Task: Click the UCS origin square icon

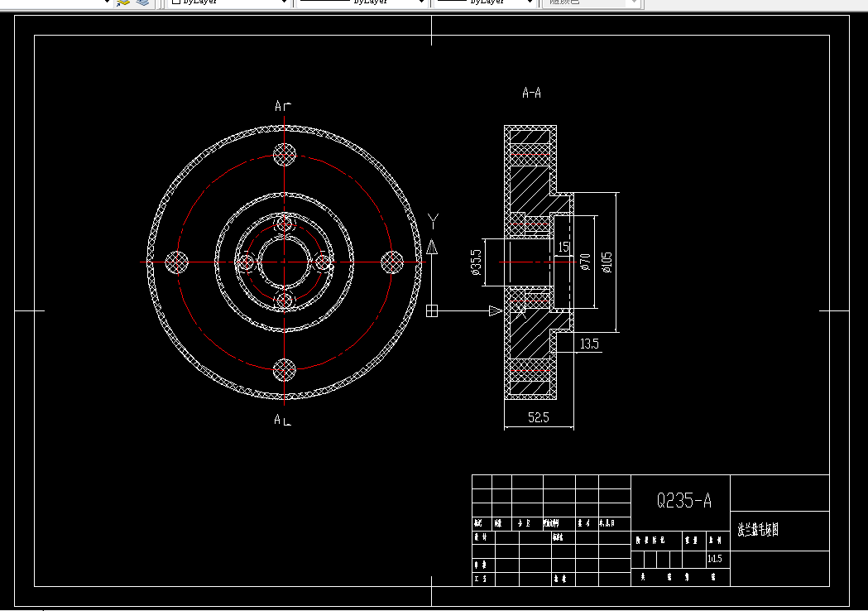Action: (x=432, y=310)
